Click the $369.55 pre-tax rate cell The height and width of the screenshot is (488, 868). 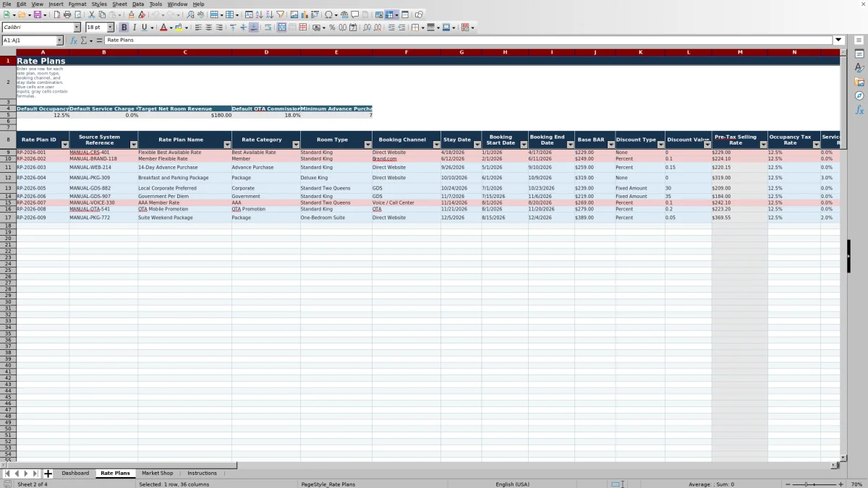[x=740, y=217]
